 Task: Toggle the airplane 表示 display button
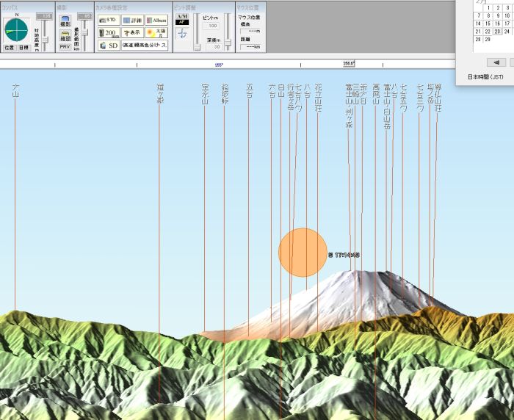(132, 32)
